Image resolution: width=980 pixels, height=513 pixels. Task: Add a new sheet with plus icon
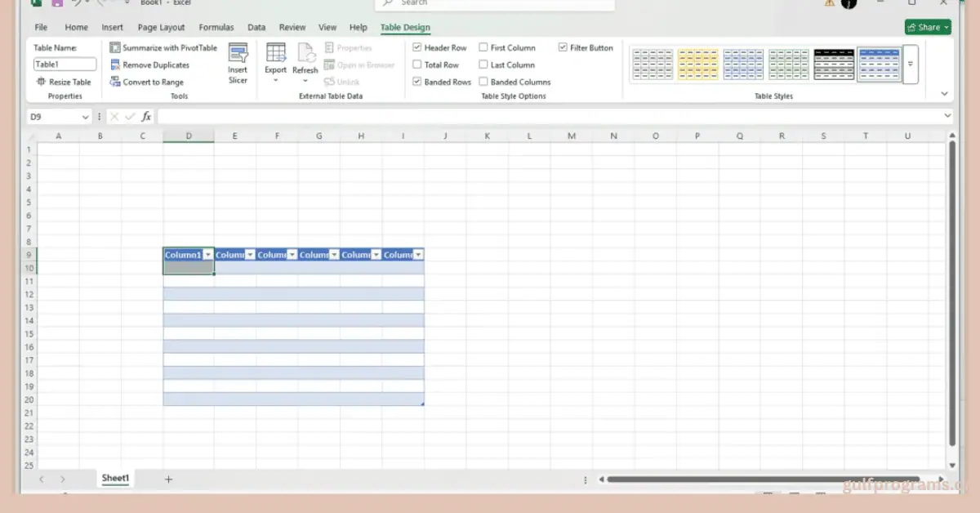168,480
